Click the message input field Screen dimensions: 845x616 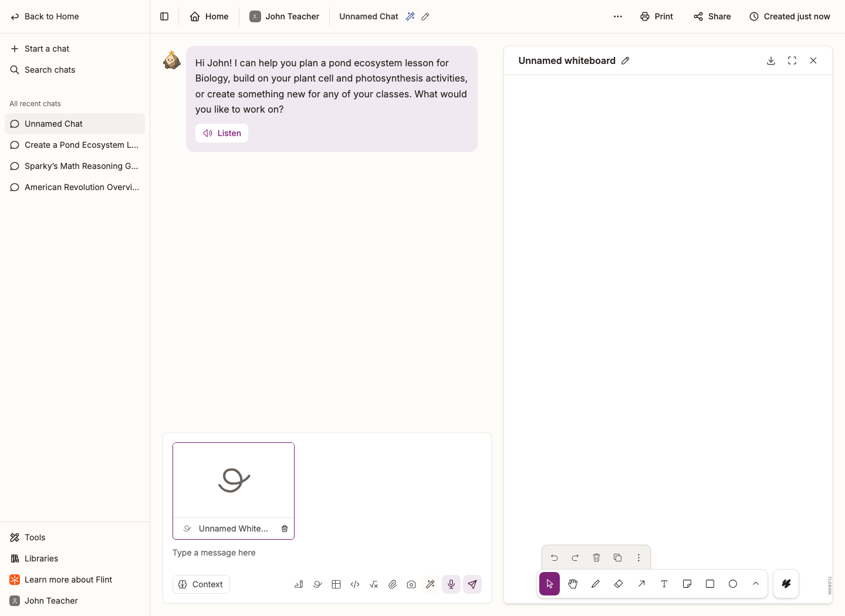[327, 553]
